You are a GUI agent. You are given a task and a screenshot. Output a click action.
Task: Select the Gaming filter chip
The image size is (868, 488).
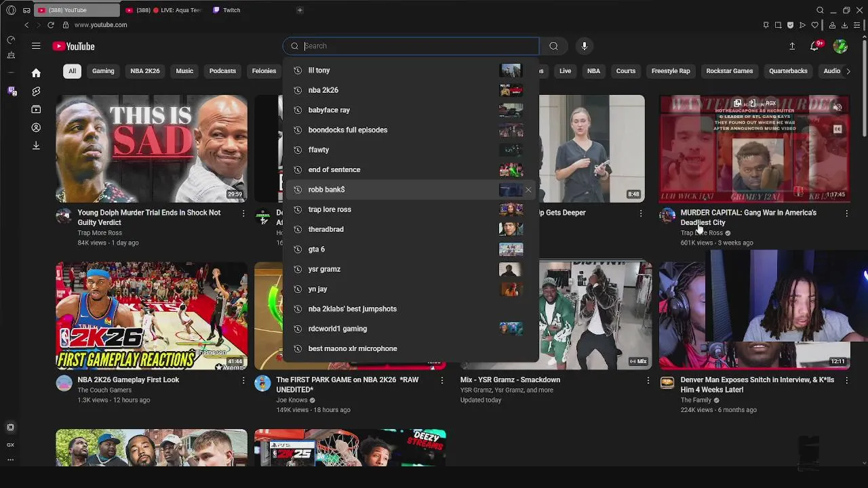pyautogui.click(x=103, y=71)
